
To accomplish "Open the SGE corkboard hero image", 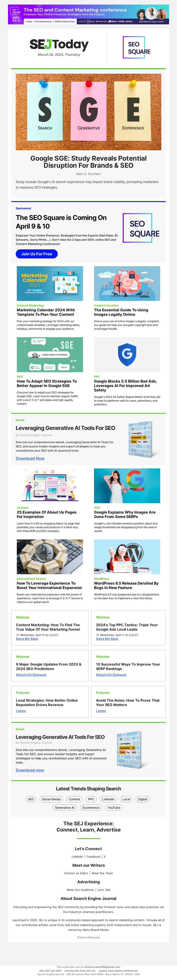I will coord(88,112).
